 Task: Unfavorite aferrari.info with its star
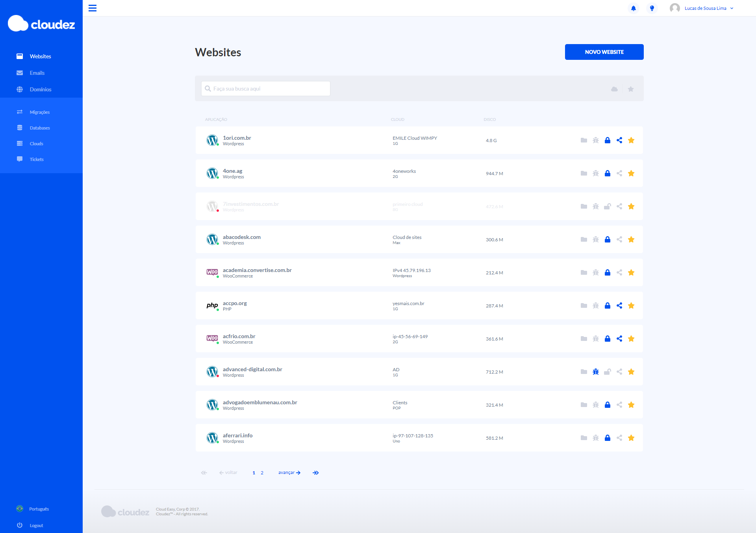pos(631,438)
